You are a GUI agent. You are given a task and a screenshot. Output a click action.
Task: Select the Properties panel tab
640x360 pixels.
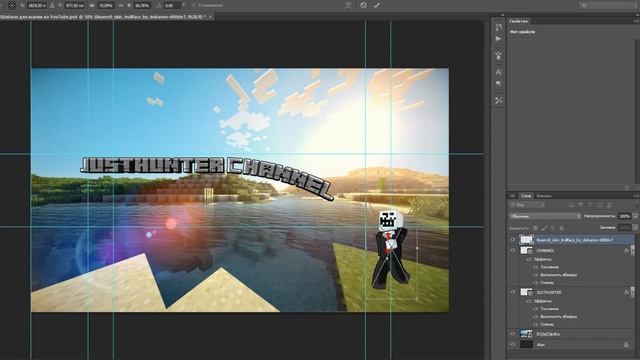(519, 21)
